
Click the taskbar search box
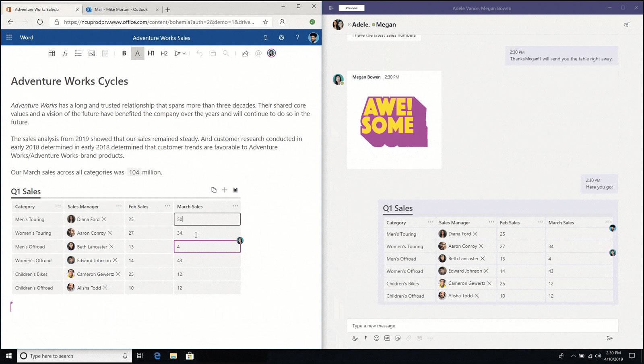tap(74, 356)
